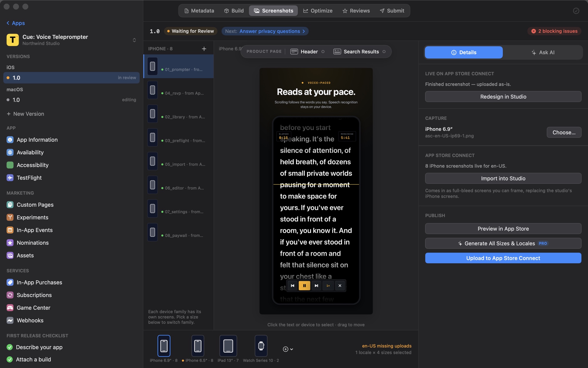Viewport: 588px width, 368px height.
Task: Switch to the Optimize tab
Action: [x=318, y=11]
